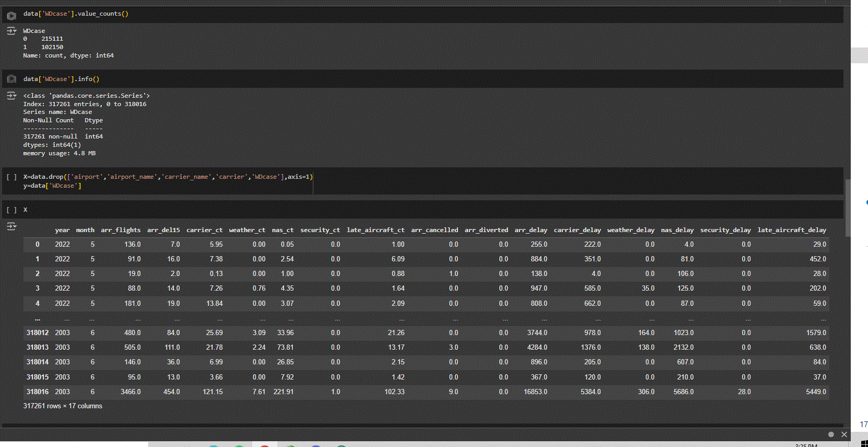Click row index 318015 in the table
This screenshot has height=447, width=868.
pos(38,377)
